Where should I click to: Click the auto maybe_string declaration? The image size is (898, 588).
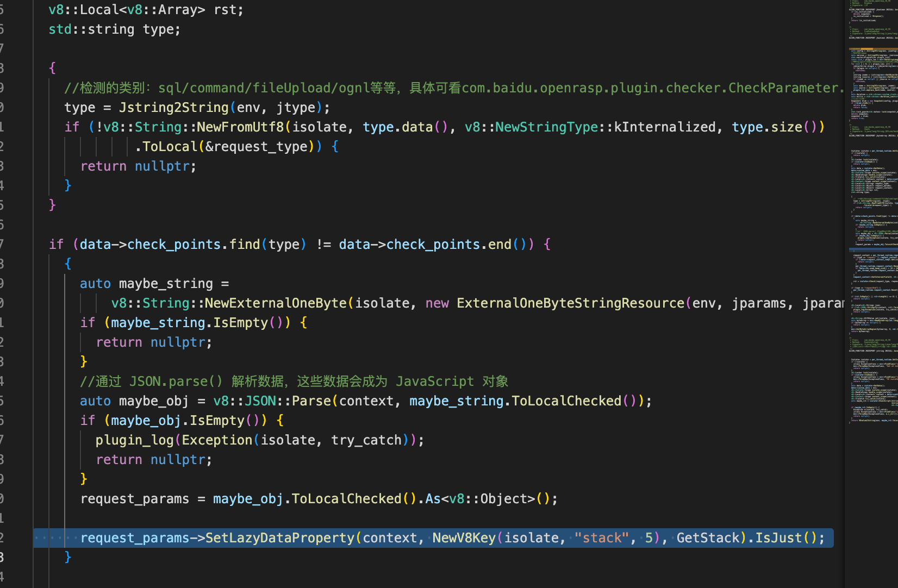pos(154,284)
